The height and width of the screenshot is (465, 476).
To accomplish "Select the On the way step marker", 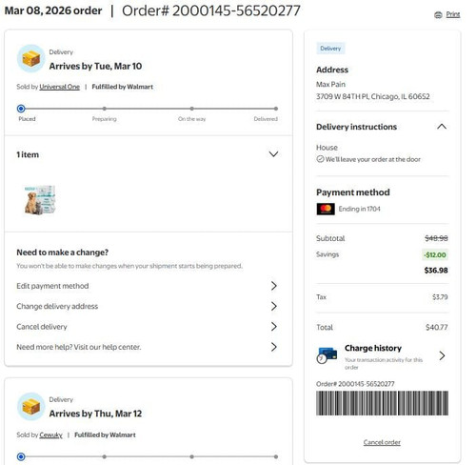I will click(x=191, y=109).
